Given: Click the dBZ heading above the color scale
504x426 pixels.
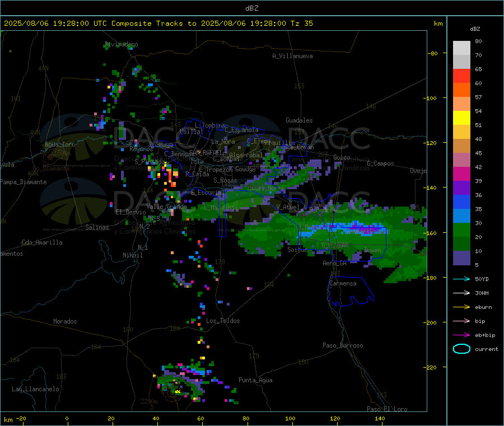Looking at the screenshot, I should (475, 29).
